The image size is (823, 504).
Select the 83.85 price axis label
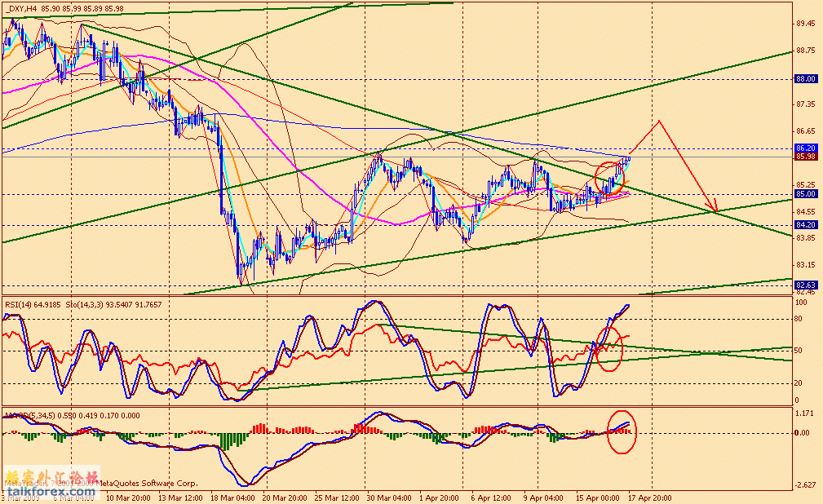click(x=806, y=237)
